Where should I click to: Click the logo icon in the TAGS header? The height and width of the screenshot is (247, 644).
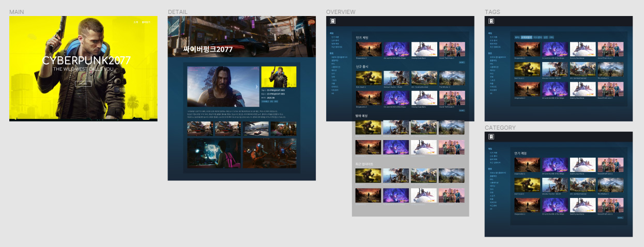pyautogui.click(x=492, y=21)
